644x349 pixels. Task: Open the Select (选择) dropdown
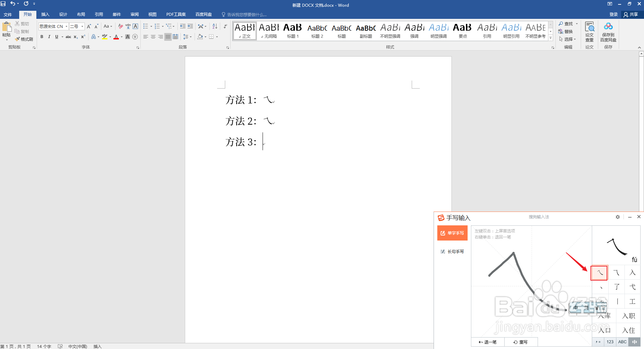pos(568,39)
